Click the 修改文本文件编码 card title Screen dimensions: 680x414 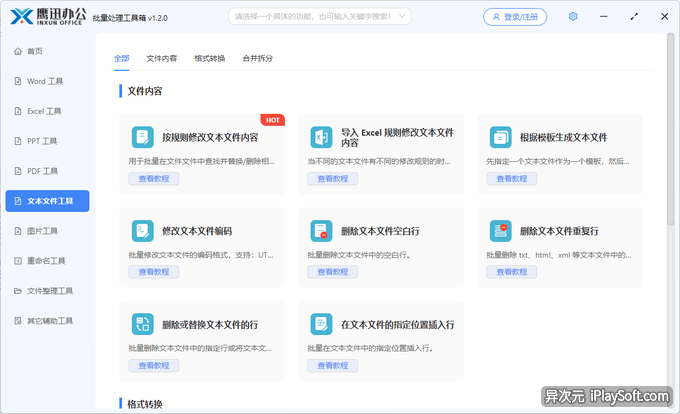[x=197, y=231]
